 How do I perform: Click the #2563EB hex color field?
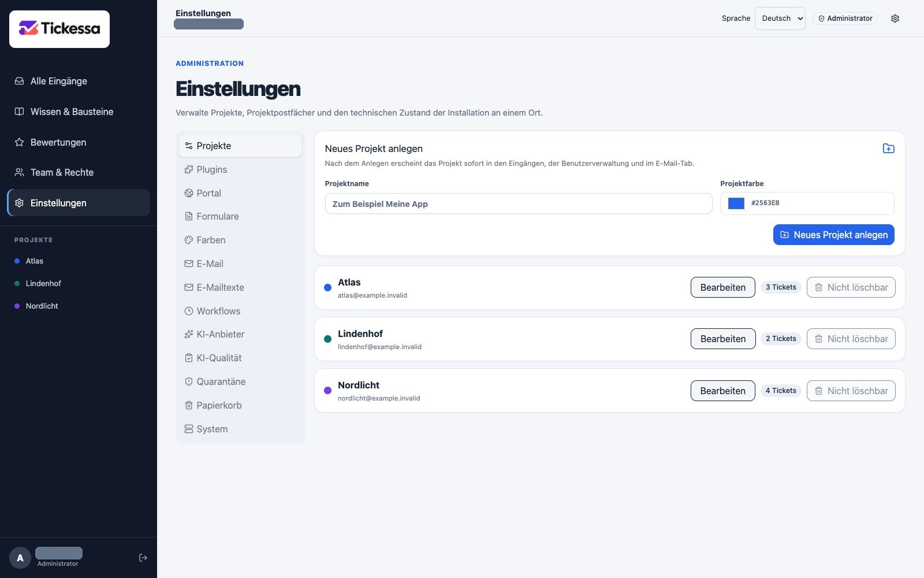pyautogui.click(x=807, y=203)
